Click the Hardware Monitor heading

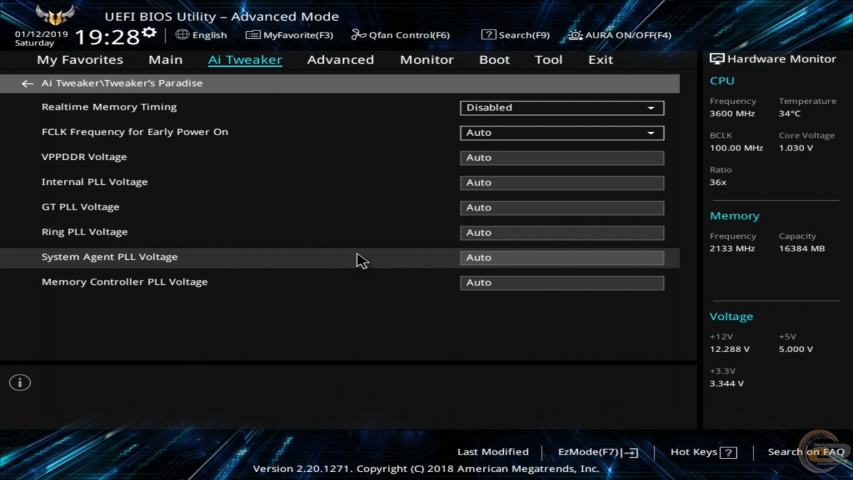pos(782,59)
